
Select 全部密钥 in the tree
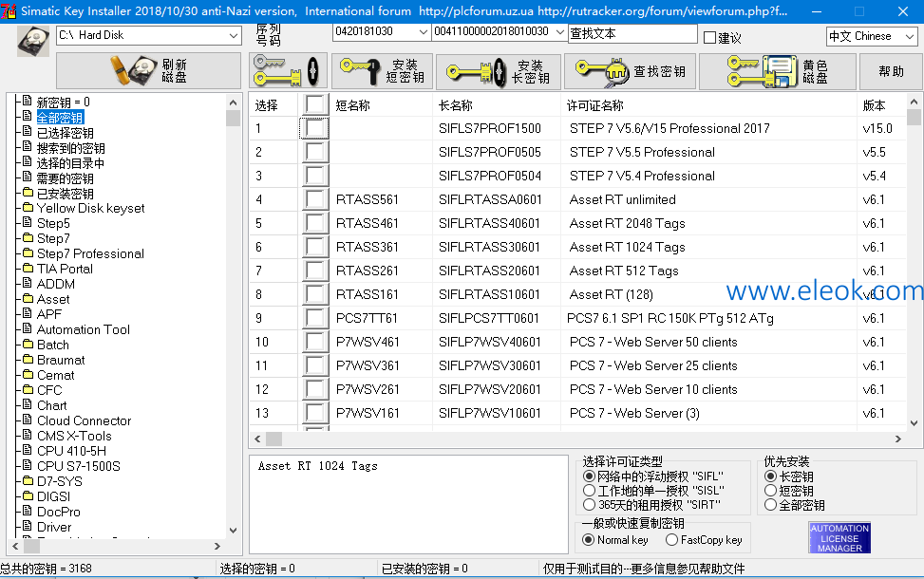tap(60, 117)
